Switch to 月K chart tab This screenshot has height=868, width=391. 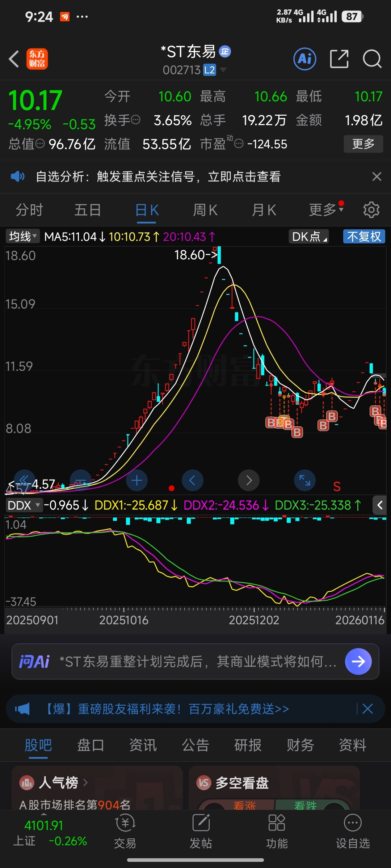point(264,210)
